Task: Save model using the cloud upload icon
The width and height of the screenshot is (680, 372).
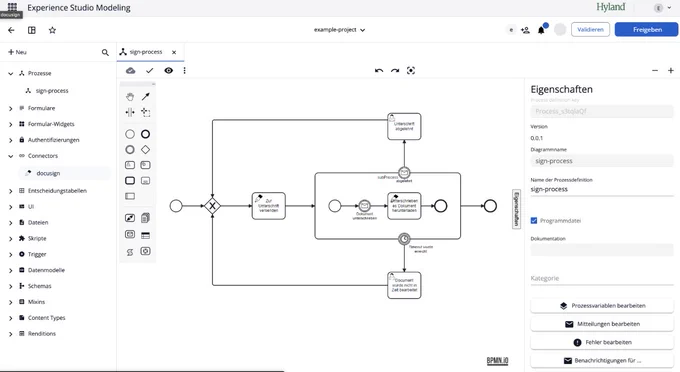Action: coord(131,70)
